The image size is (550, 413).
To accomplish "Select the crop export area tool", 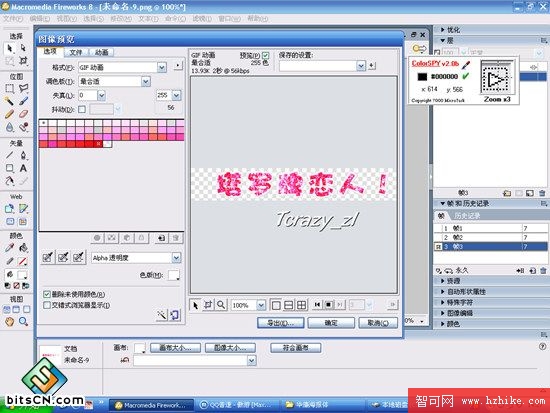I will click(x=208, y=305).
